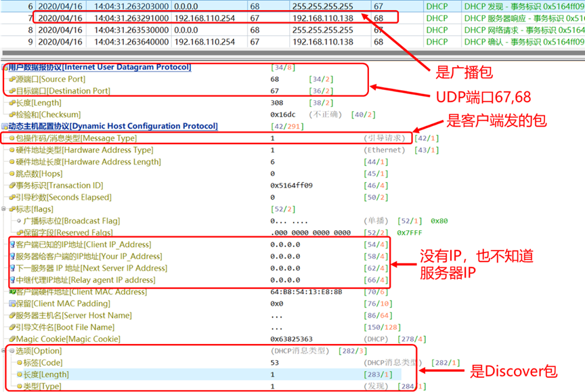Select the 类型[Type] option field
The width and height of the screenshot is (585, 392).
42,387
